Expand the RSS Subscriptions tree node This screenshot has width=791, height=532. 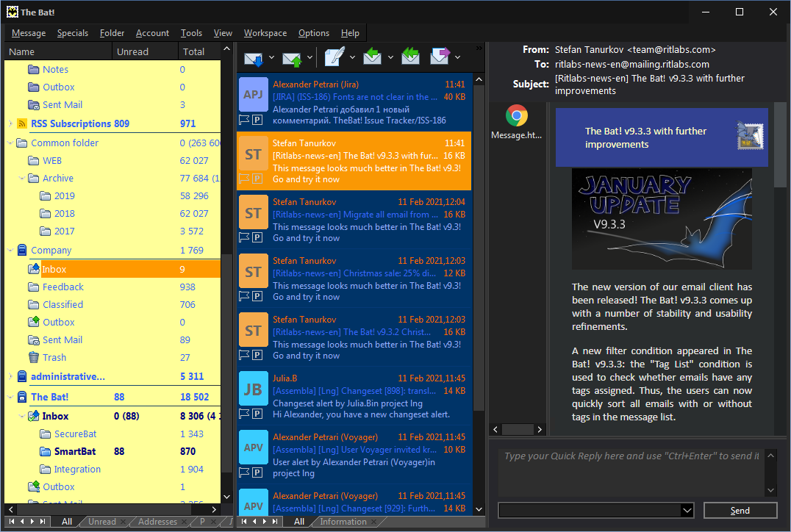pyautogui.click(x=10, y=123)
